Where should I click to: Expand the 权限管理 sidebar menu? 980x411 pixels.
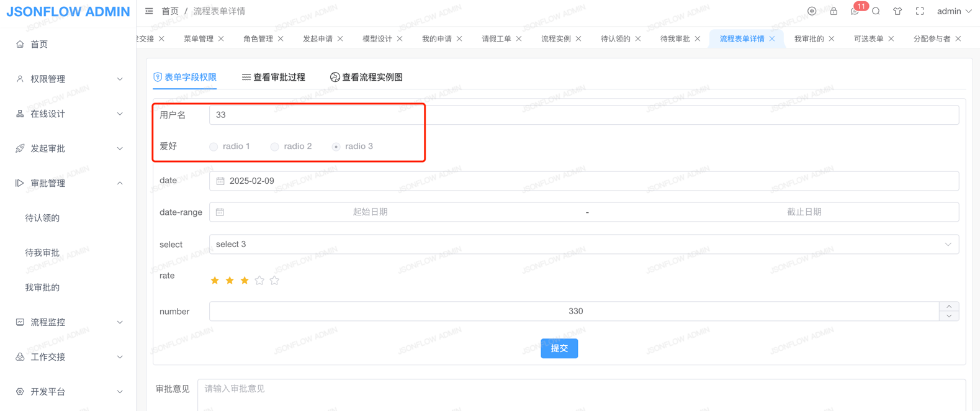pyautogui.click(x=68, y=79)
